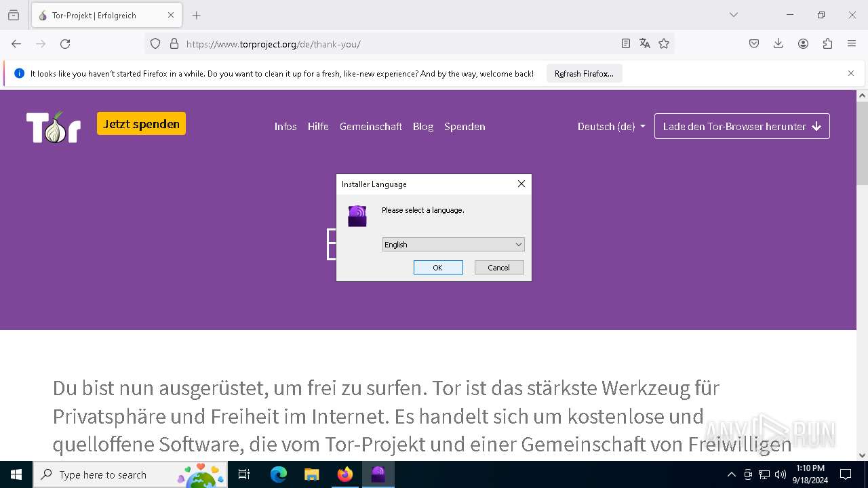Open Firefox hamburger application menu
868x488 pixels.
click(x=852, y=44)
